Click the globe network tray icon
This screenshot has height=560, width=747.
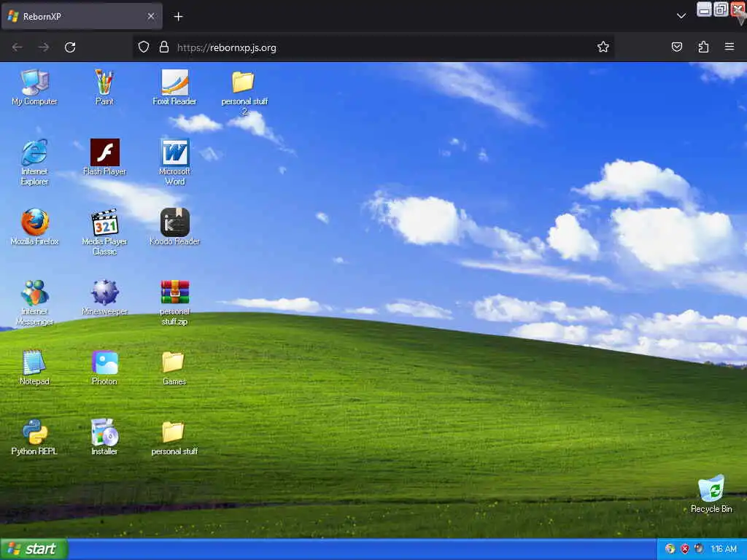click(670, 549)
